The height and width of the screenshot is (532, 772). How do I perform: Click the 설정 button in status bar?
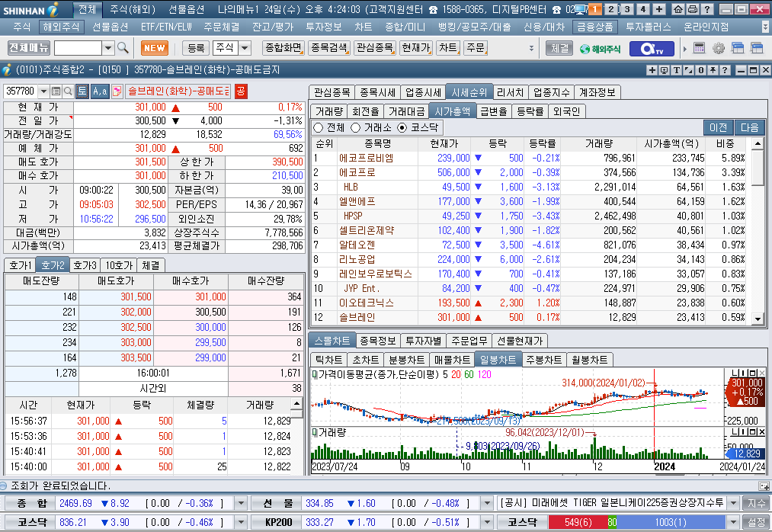point(756,521)
